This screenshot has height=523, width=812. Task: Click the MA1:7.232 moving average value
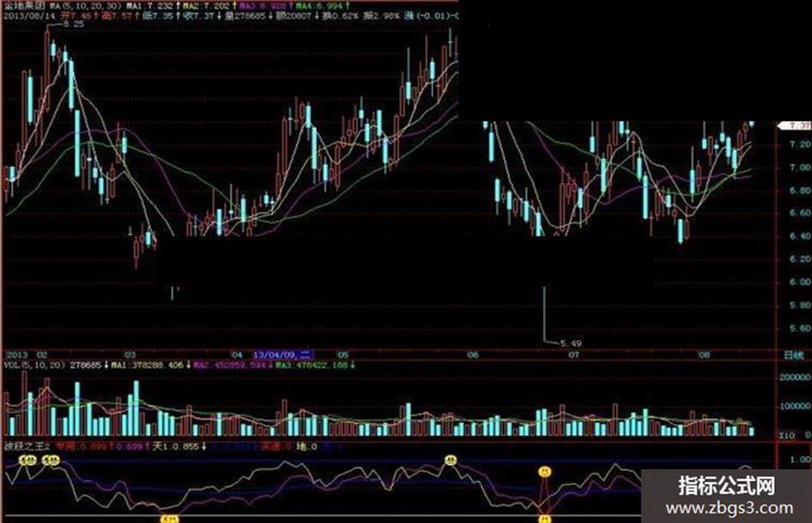pos(149,6)
